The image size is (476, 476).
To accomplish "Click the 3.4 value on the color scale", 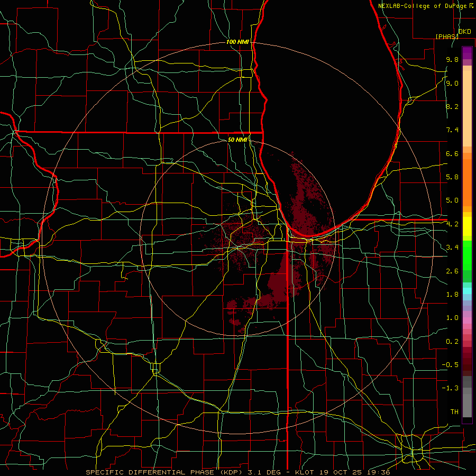I will 452,248.
